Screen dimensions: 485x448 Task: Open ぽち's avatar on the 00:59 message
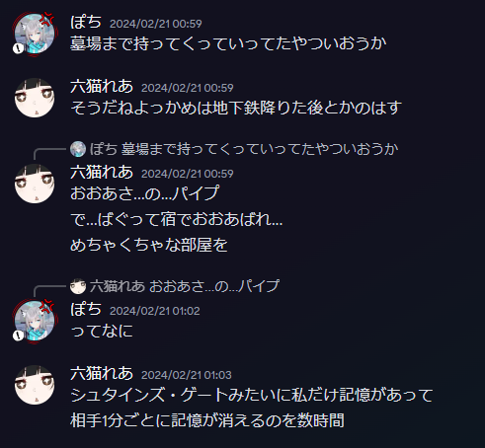(x=35, y=34)
